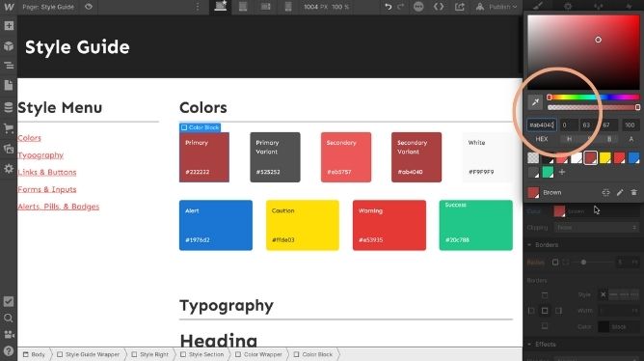Image resolution: width=644 pixels, height=361 pixels.
Task: Delete the Brown swatch with trash icon
Action: click(633, 192)
